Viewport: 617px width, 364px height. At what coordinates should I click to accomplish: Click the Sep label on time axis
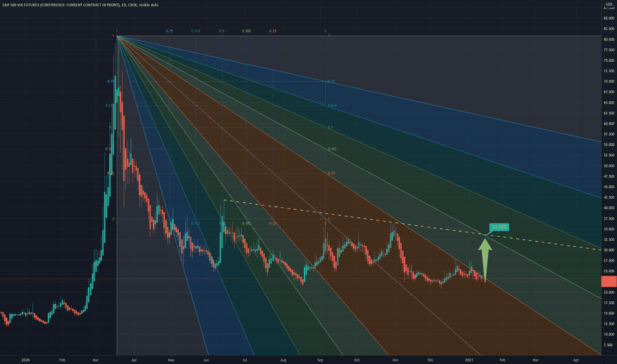pos(320,359)
